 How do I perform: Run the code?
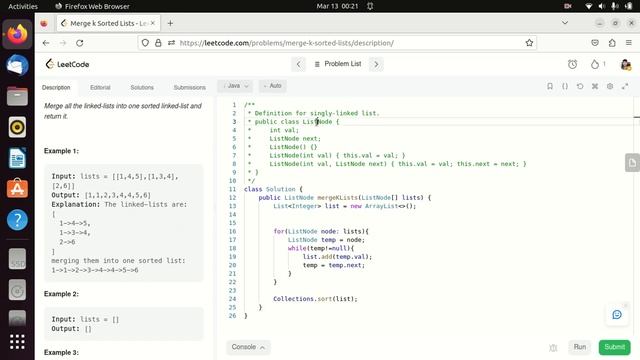coord(580,347)
